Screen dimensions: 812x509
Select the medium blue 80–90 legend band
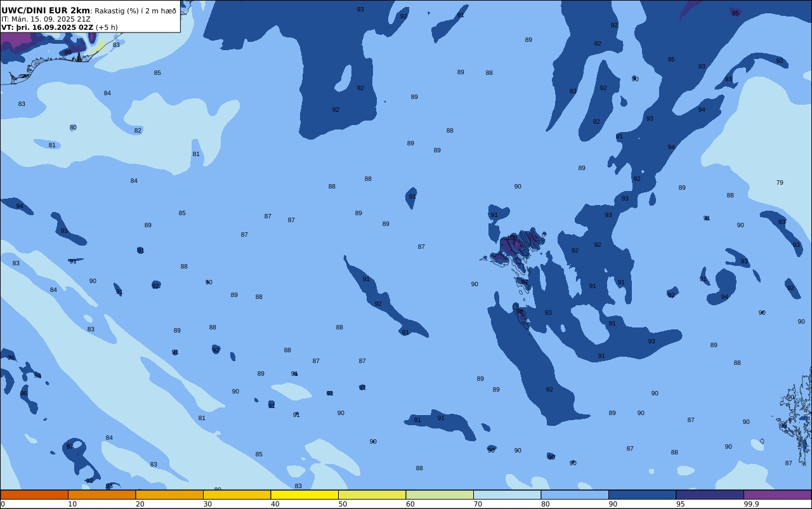coord(575,494)
